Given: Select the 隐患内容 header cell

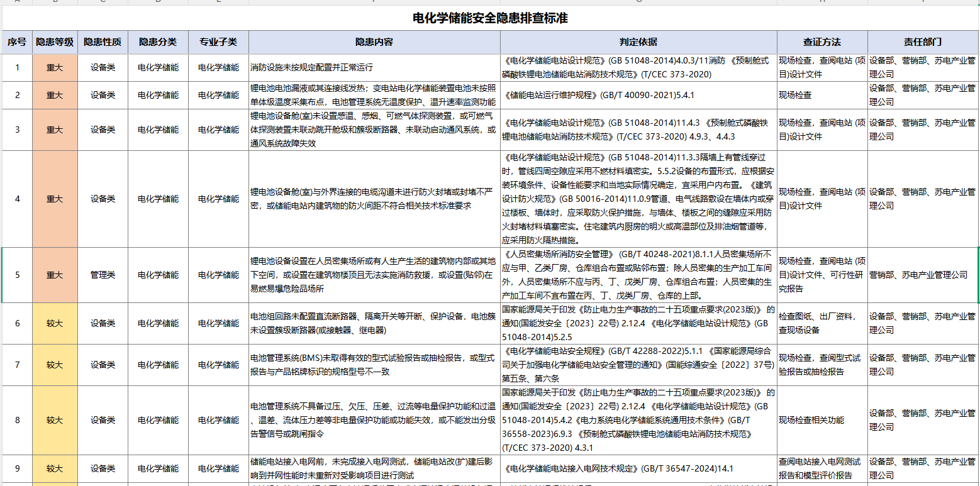Looking at the screenshot, I should 374,42.
